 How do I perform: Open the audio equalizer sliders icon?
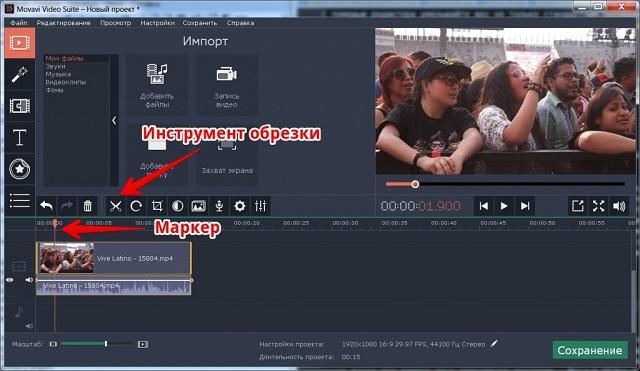point(260,206)
